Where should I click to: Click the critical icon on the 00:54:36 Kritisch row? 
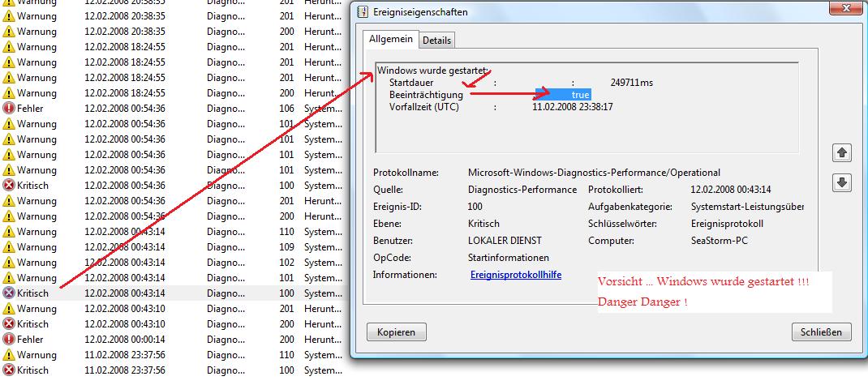point(8,186)
